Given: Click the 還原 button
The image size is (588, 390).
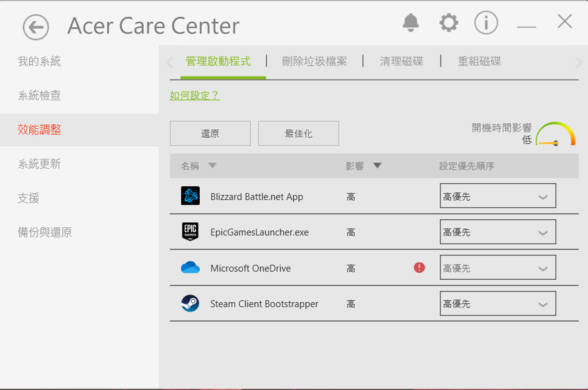Looking at the screenshot, I should tap(210, 133).
